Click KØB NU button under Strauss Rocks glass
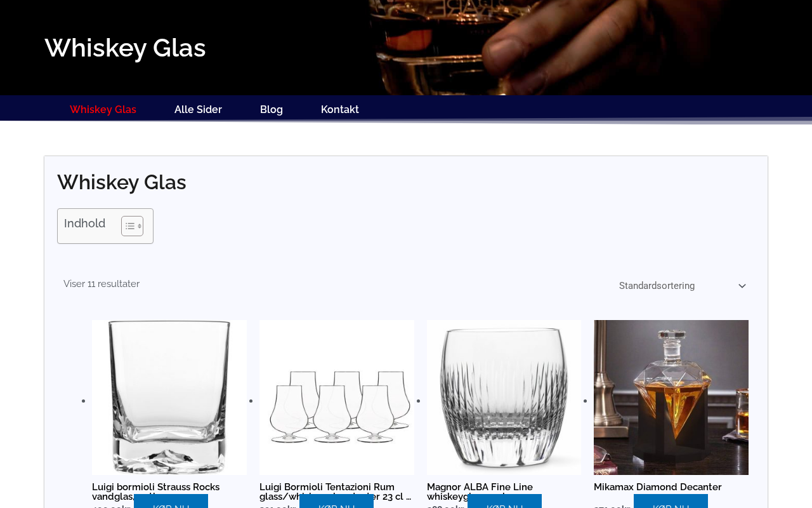 [171, 502]
